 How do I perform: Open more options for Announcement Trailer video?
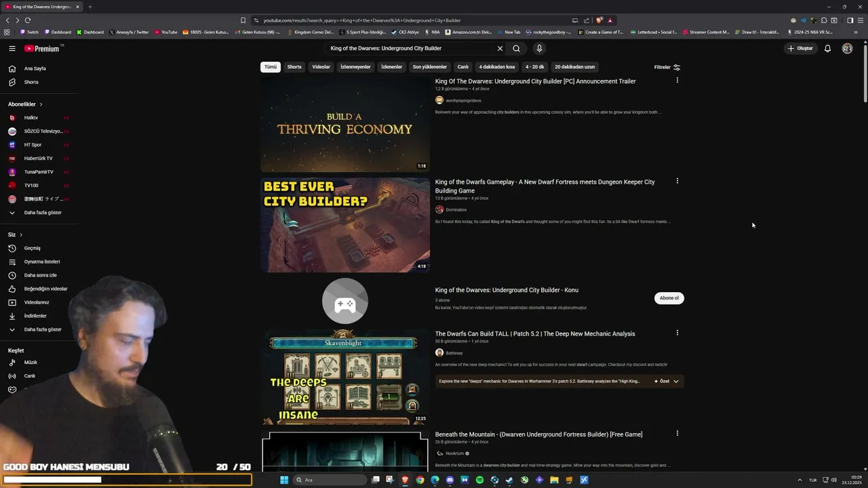point(677,81)
